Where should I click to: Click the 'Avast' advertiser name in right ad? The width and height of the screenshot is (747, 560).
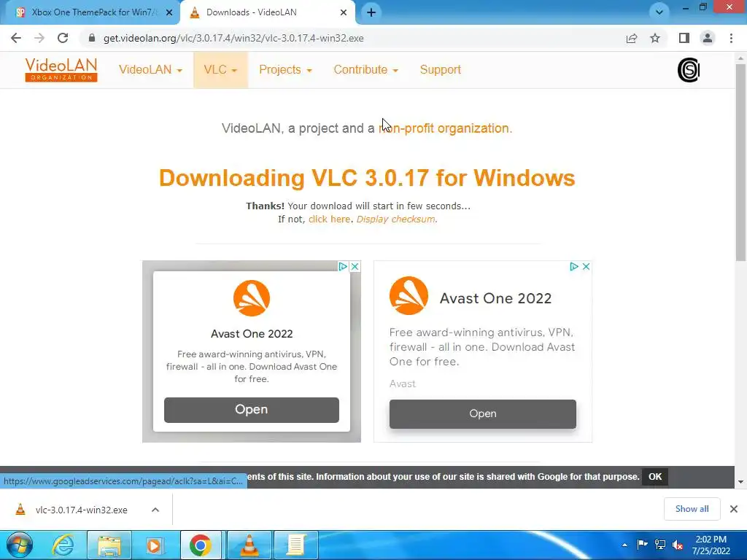(403, 384)
